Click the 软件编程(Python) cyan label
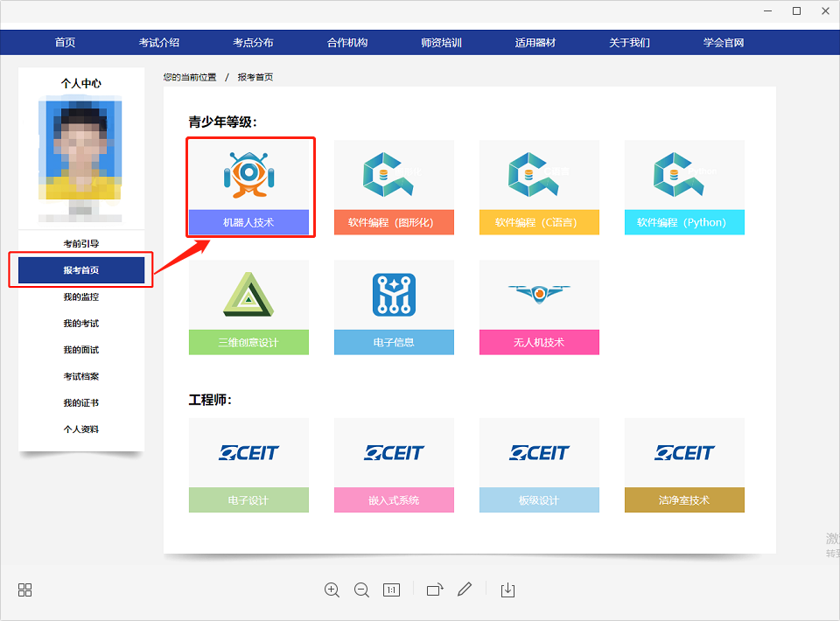This screenshot has width=840, height=621. [x=684, y=222]
